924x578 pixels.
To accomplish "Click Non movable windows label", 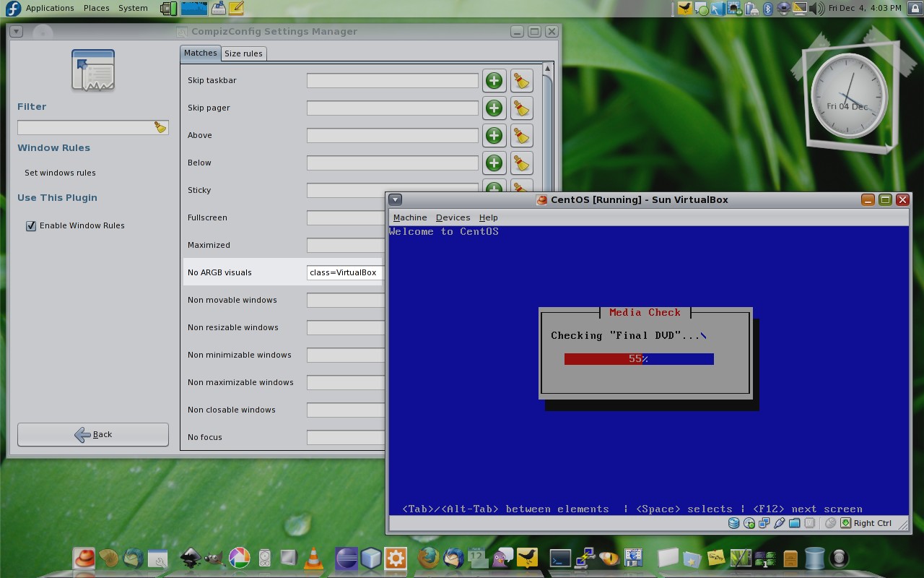I will (232, 300).
